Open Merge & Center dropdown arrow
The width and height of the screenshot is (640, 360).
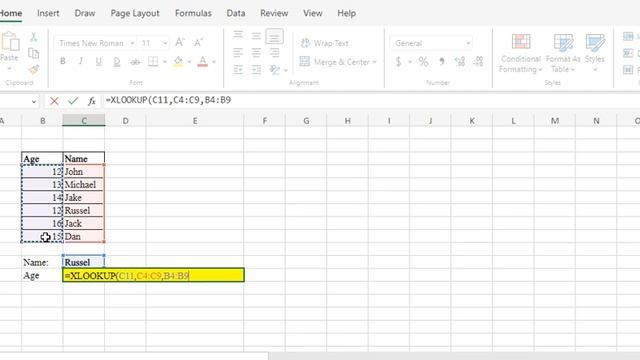tap(374, 62)
